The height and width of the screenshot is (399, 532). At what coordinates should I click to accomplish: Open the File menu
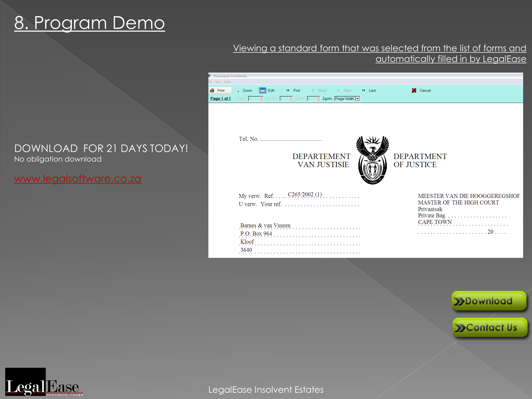(x=210, y=82)
